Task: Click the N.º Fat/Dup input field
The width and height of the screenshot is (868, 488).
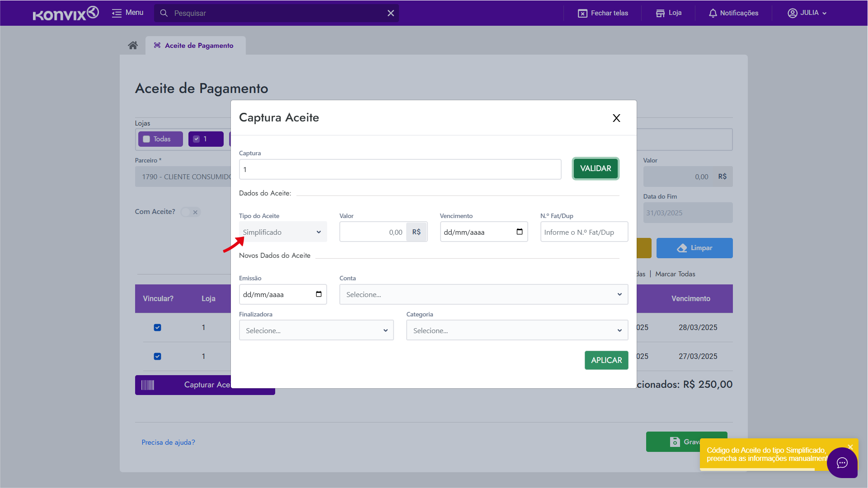Action: click(x=584, y=232)
